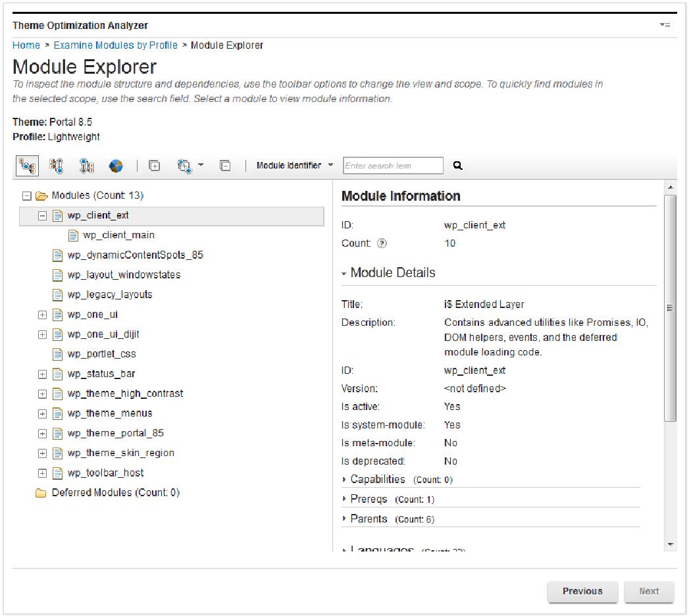The image size is (691, 616).
Task: Click the globe language view icon
Action: click(x=116, y=165)
